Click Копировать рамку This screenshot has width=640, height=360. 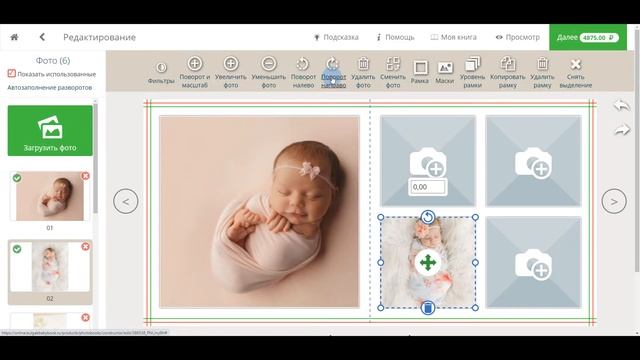click(507, 72)
